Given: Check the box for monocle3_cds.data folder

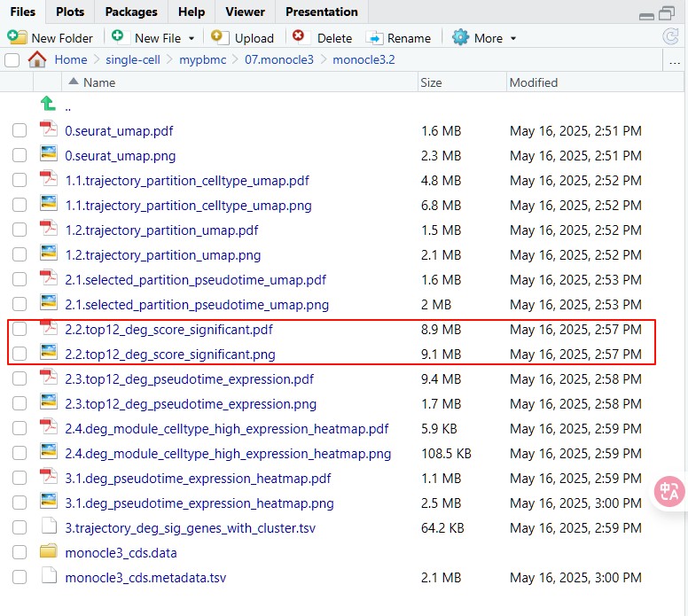Looking at the screenshot, I should [x=20, y=552].
